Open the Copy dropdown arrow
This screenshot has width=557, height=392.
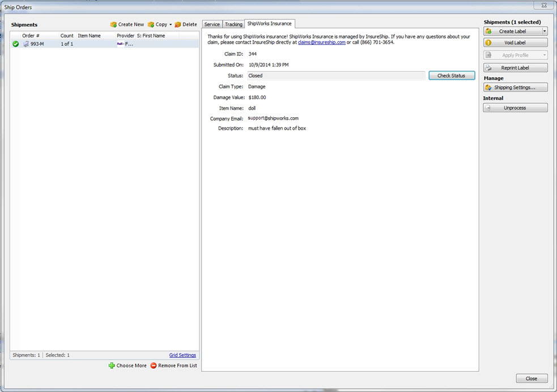pyautogui.click(x=171, y=24)
